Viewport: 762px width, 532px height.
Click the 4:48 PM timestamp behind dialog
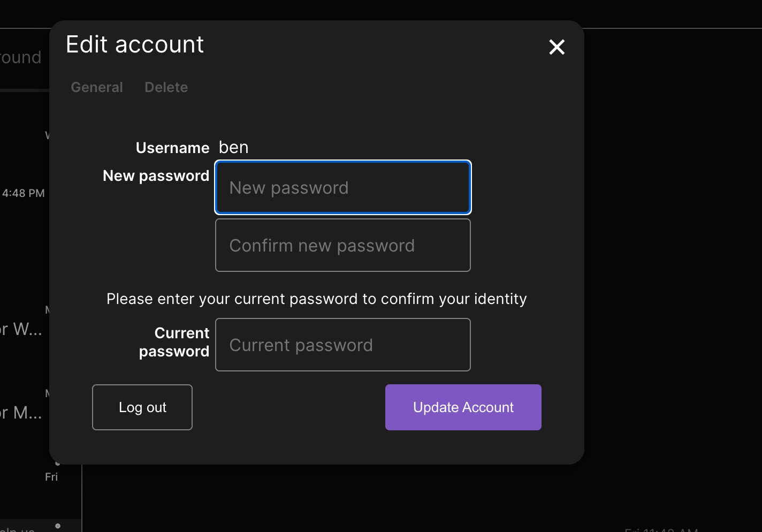[x=24, y=193]
